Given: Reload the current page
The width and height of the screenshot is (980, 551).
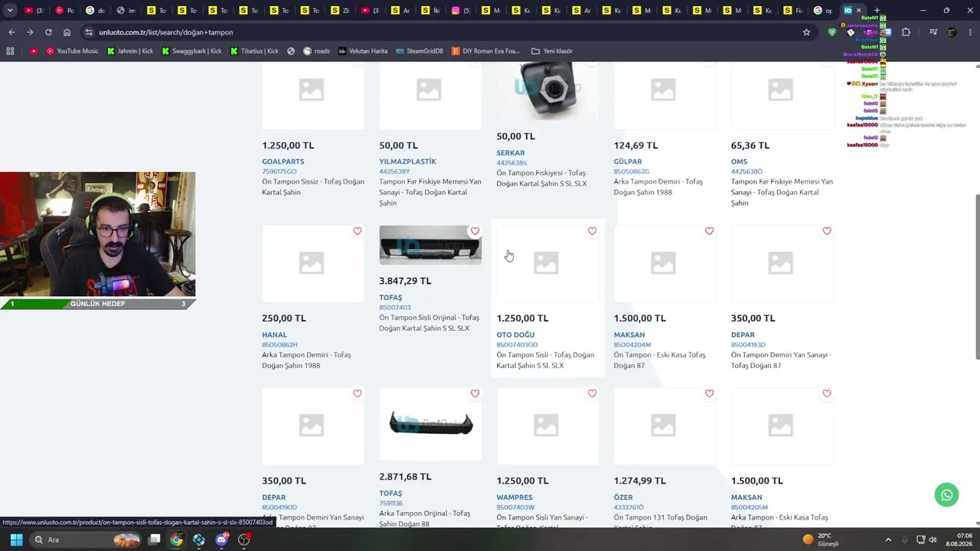Looking at the screenshot, I should point(48,32).
